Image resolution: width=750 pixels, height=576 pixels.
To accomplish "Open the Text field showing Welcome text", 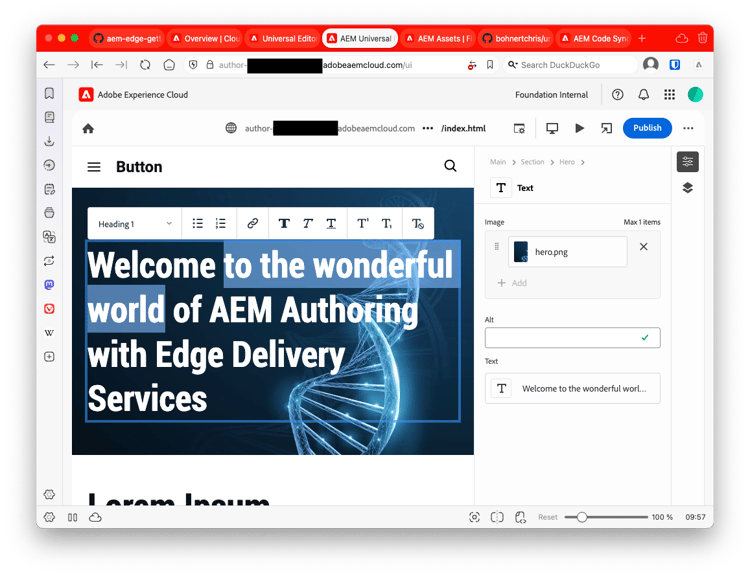I will pyautogui.click(x=573, y=388).
